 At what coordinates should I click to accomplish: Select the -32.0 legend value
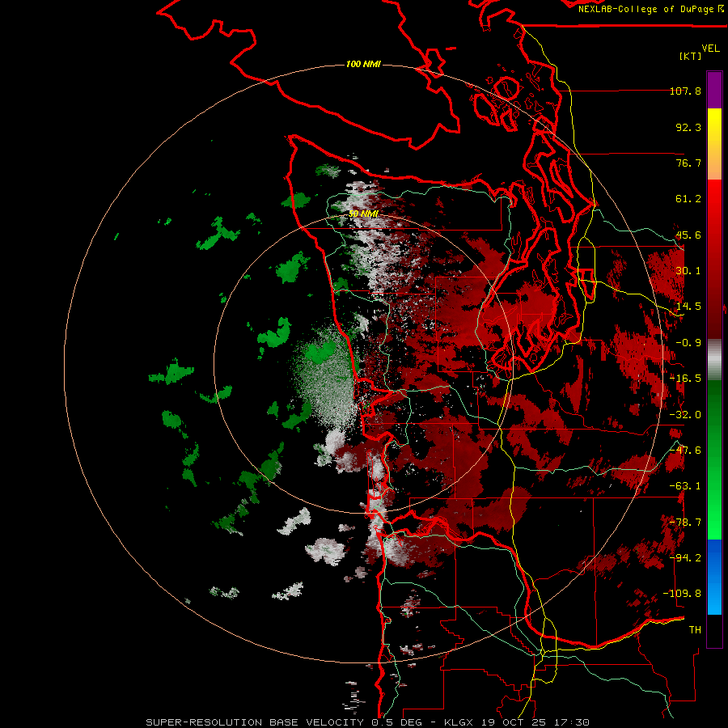(685, 415)
